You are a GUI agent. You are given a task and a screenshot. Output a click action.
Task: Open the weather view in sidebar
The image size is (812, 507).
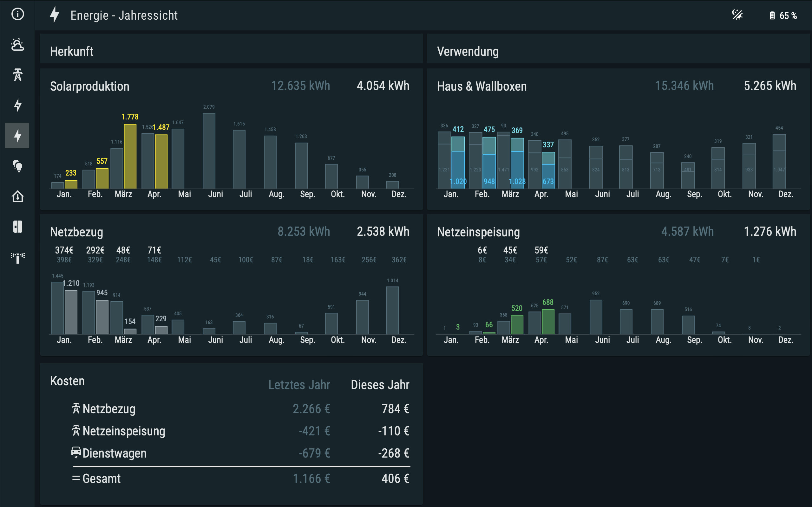click(x=17, y=45)
